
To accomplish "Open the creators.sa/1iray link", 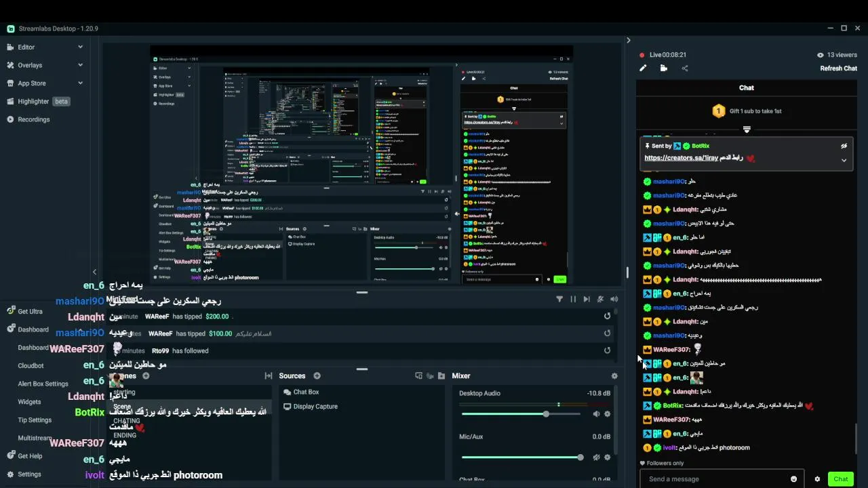I will pos(681,158).
